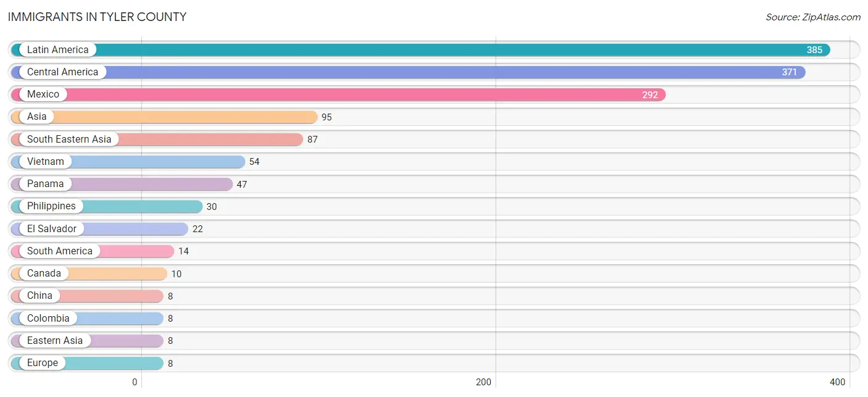Viewport: 868px width, 397px height.
Task: Click the 14 value beside South America bar
Action: 183,251
